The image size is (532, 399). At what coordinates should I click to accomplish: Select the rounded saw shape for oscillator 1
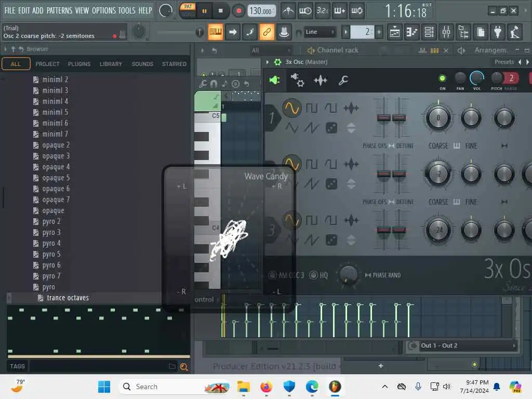pos(331,108)
